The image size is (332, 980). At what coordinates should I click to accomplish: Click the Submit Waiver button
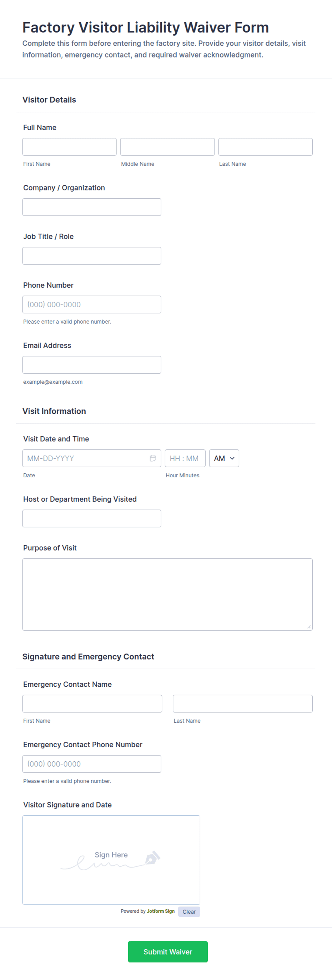[168, 951]
